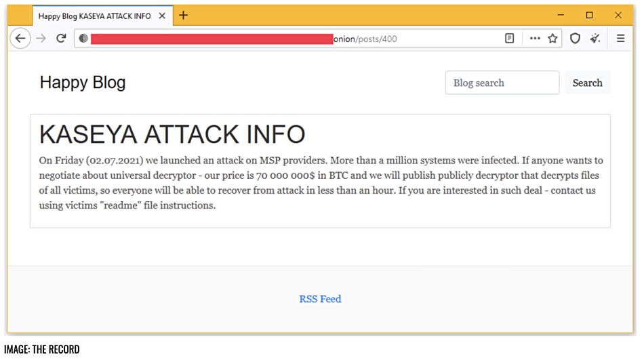Click the KASEYA ATTACK INFO heading
Image resolution: width=644 pixels, height=359 pixels.
click(x=172, y=134)
